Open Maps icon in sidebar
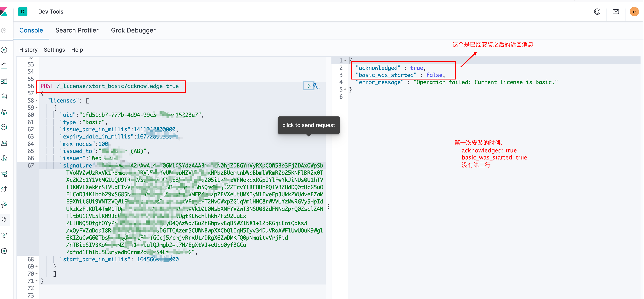The image size is (644, 299). [4, 112]
